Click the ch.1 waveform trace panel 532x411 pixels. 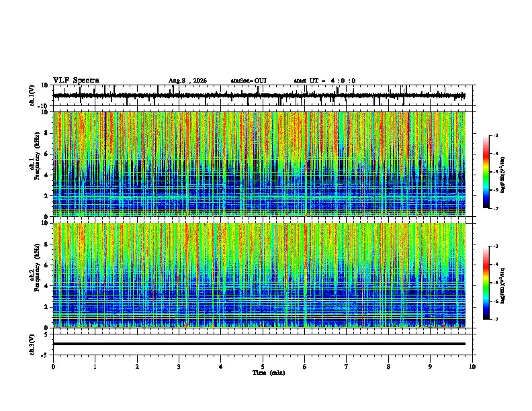(x=264, y=95)
